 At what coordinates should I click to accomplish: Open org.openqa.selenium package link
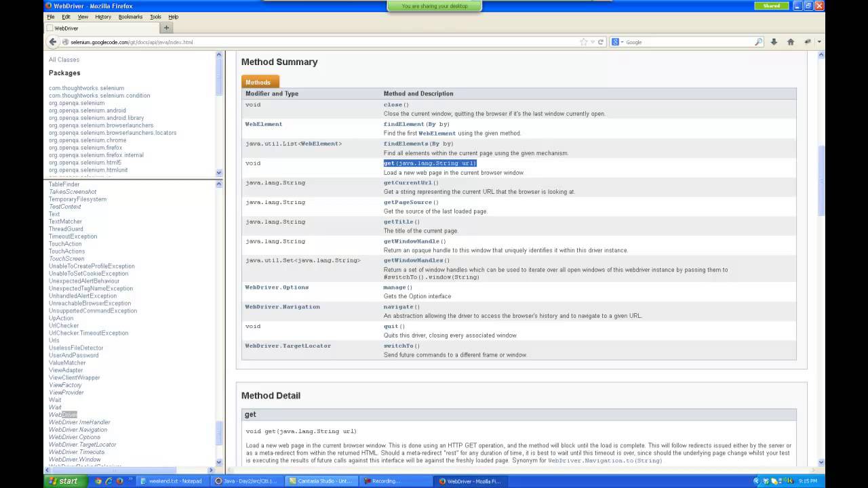(77, 103)
